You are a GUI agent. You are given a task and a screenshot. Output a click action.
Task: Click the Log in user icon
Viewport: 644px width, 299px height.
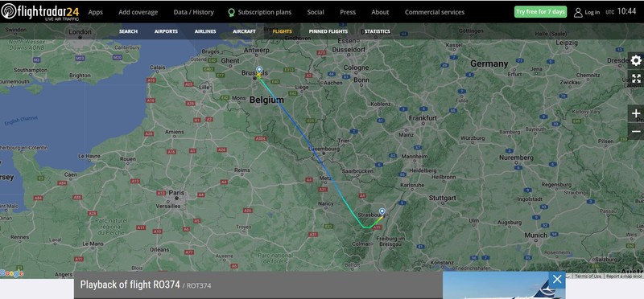pyautogui.click(x=578, y=12)
